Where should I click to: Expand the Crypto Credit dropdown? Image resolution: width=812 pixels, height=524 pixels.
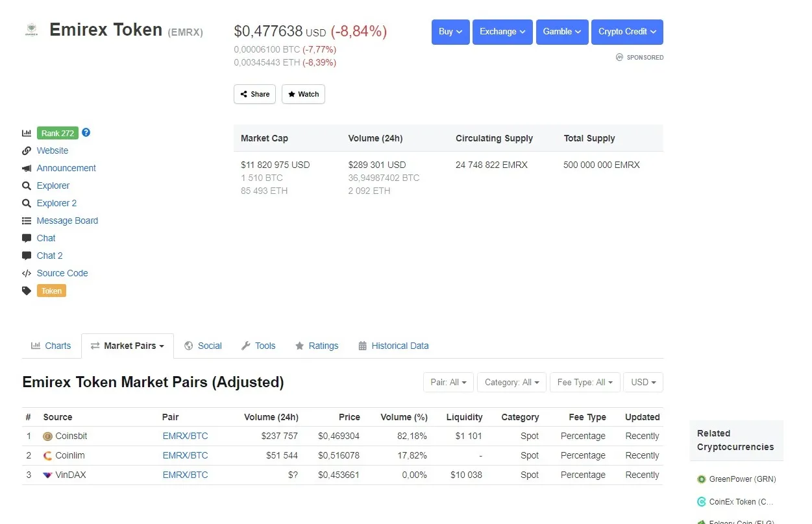click(627, 32)
